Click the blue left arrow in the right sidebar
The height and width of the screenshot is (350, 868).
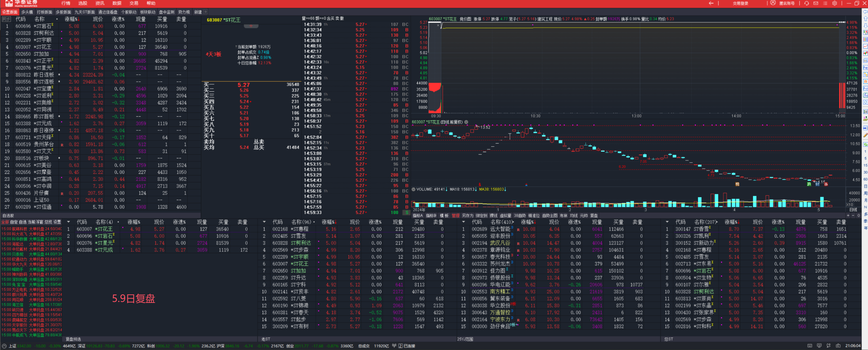click(865, 11)
